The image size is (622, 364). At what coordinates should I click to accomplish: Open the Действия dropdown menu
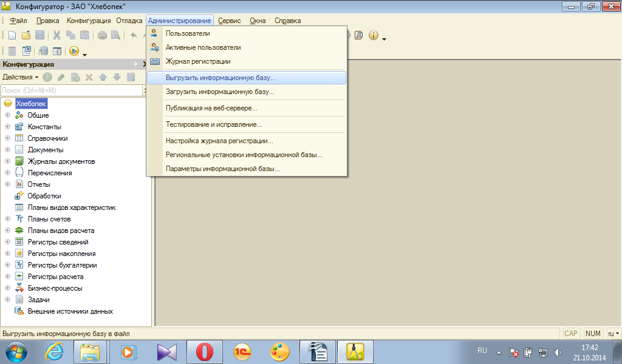point(20,77)
